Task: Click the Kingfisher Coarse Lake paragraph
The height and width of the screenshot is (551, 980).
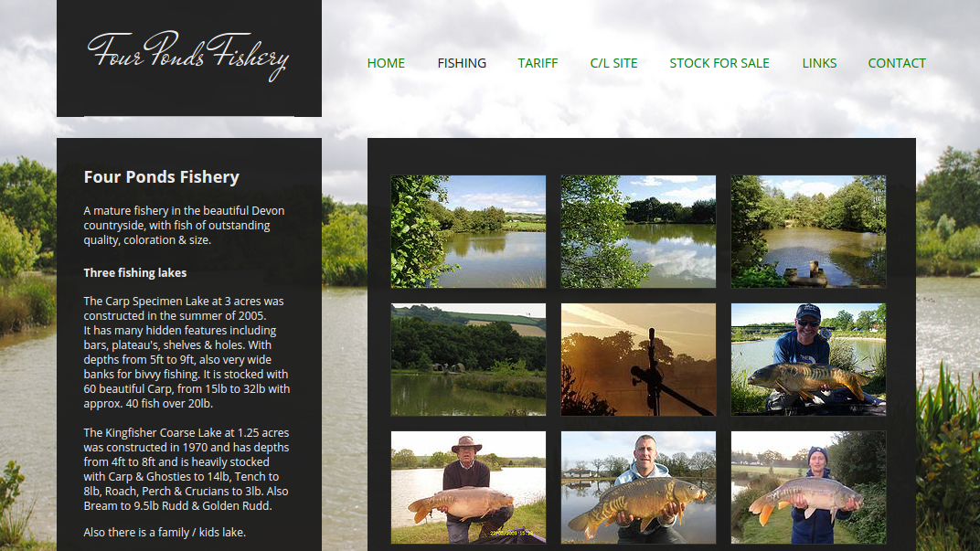Action: pos(186,469)
